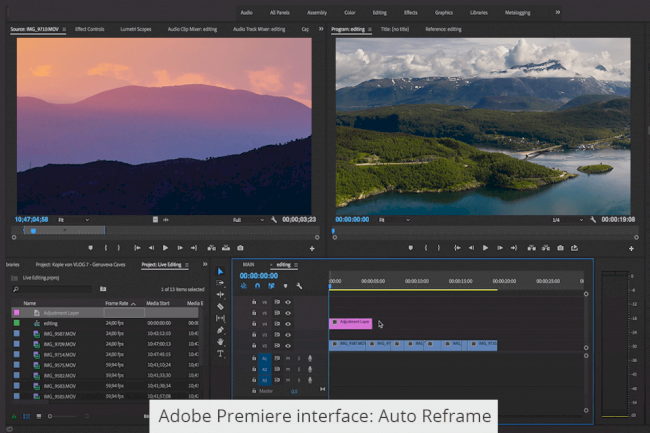Expand workspace overflow chevron at top
Viewport: 650px width, 433px height.
tap(558, 12)
